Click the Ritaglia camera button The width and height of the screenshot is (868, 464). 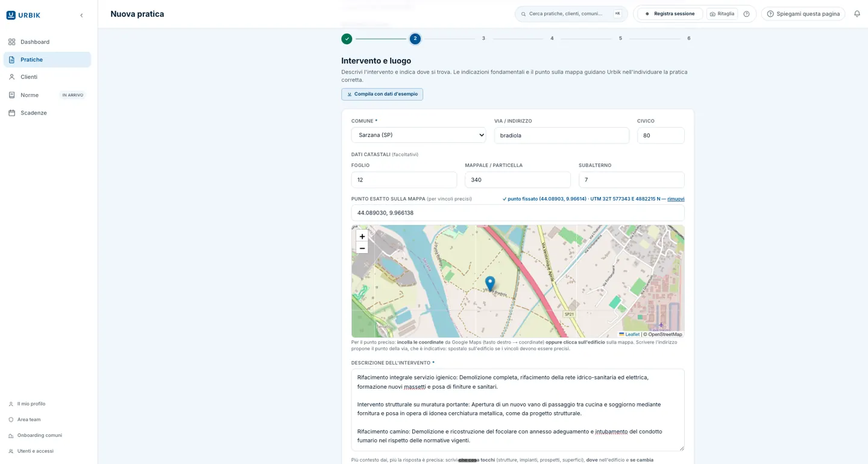(722, 14)
